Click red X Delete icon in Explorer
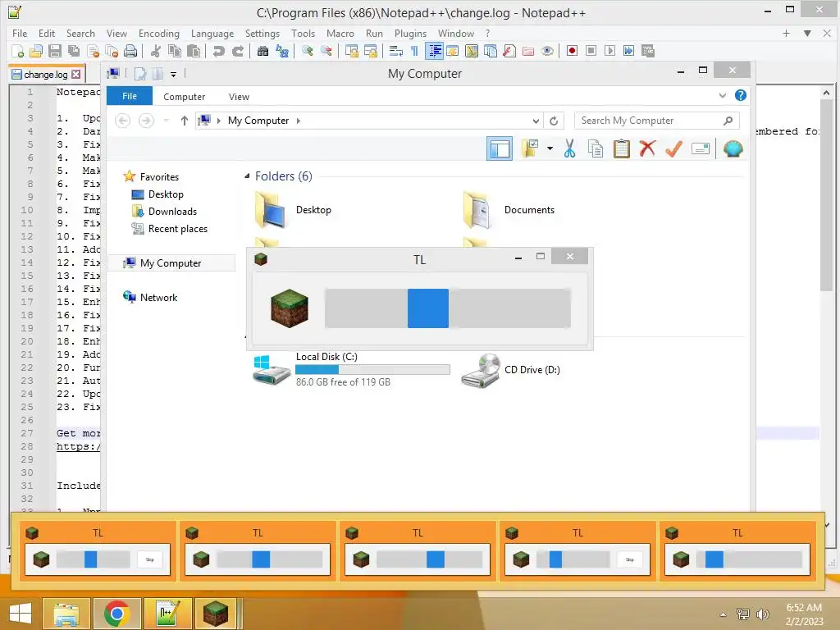The image size is (840, 630). pos(647,148)
